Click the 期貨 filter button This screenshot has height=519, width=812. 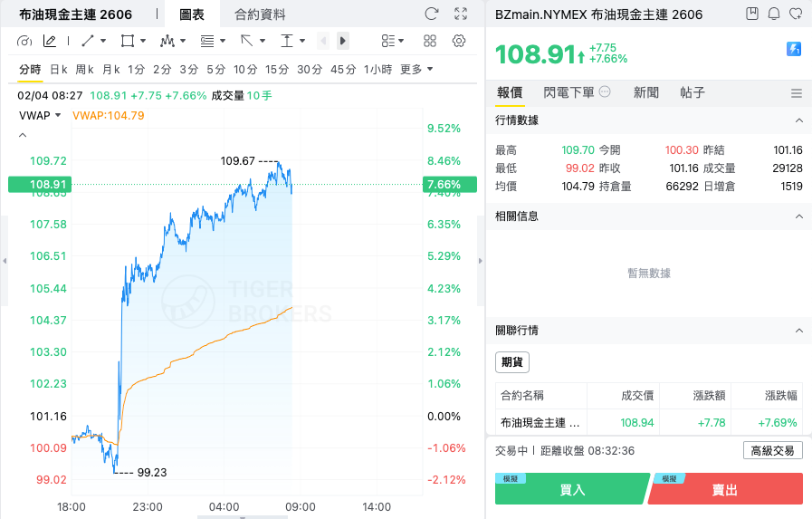coord(512,362)
